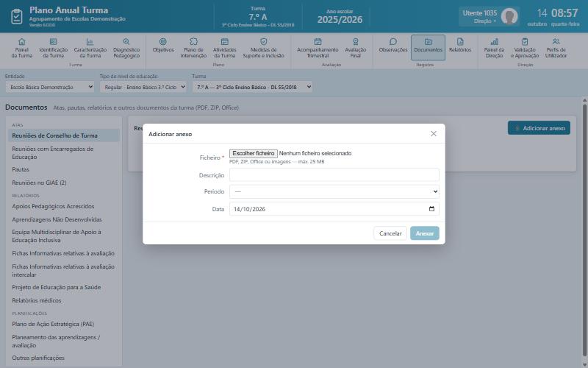588x368 pixels.
Task: Select Plano de Ação Estratégica (PAE)
Action: tap(63, 324)
